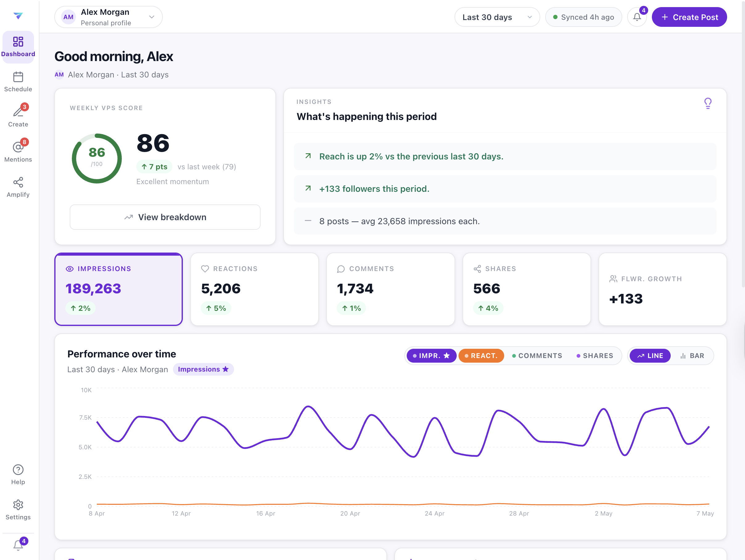Click the app logo at top left

18,15
